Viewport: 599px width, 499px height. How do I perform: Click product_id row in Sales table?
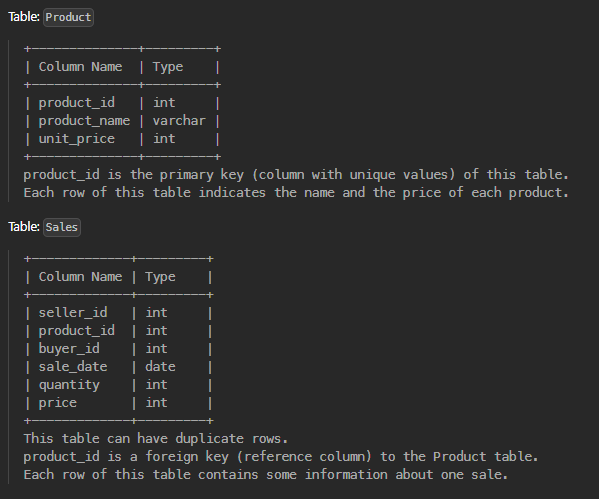[x=118, y=331]
